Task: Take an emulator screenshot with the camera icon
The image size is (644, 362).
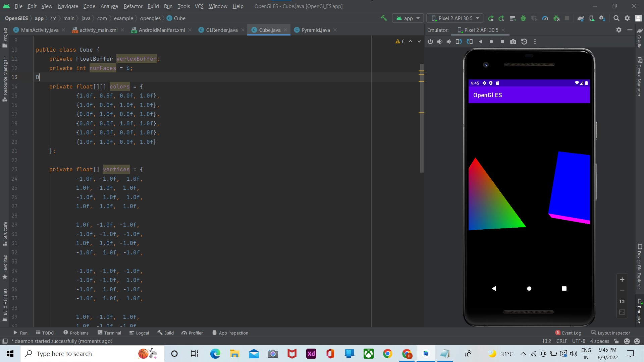Action: click(513, 42)
